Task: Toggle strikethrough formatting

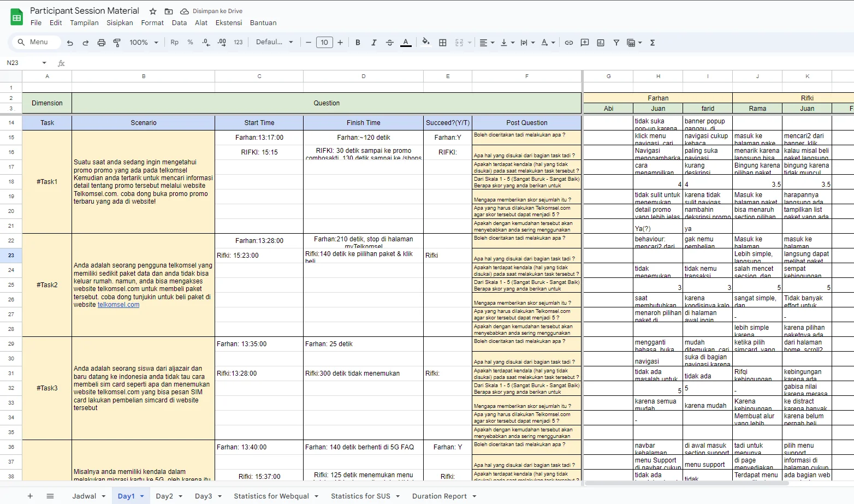Action: click(x=390, y=43)
